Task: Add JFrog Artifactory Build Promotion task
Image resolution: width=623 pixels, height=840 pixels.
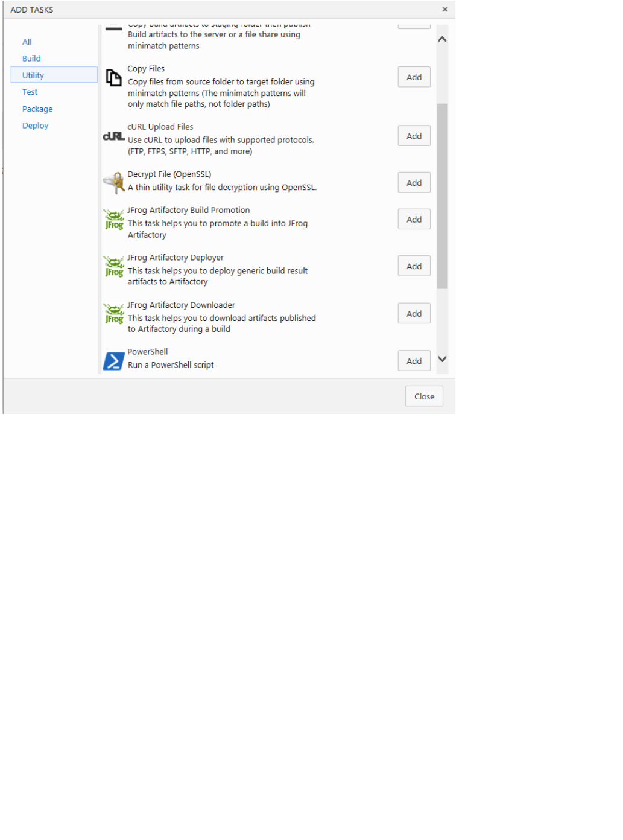Action: coord(414,220)
